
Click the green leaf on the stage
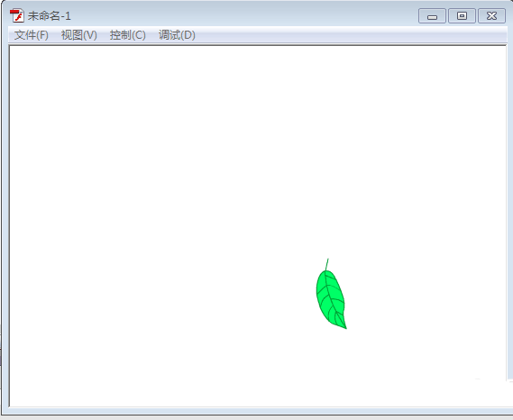(x=331, y=297)
